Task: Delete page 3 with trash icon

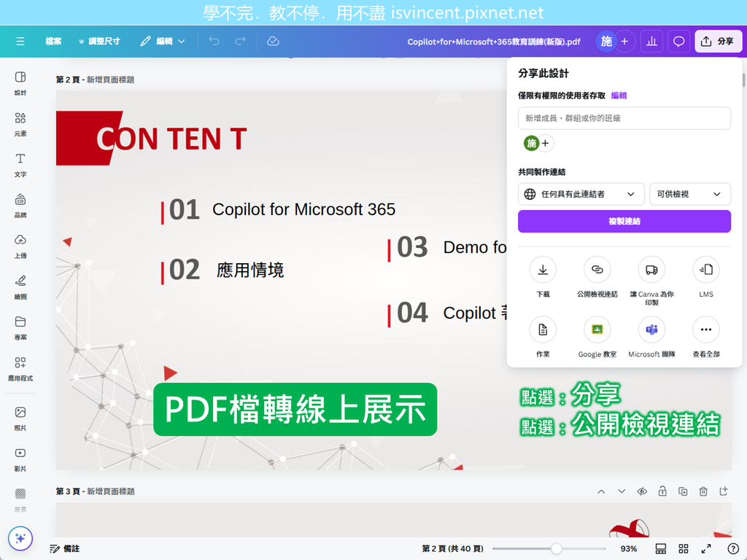Action: coord(703,491)
